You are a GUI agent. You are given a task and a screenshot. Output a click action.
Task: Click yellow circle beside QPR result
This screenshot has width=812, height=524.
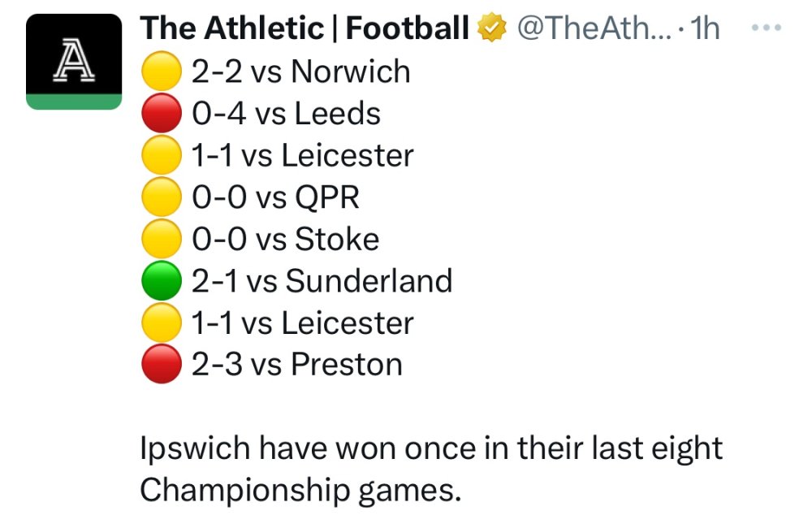[x=161, y=198]
